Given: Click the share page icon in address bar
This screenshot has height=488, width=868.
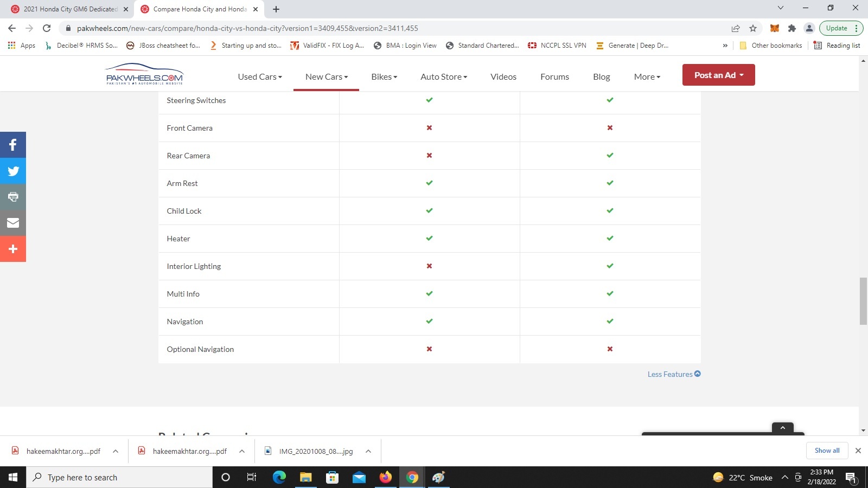Looking at the screenshot, I should (736, 28).
